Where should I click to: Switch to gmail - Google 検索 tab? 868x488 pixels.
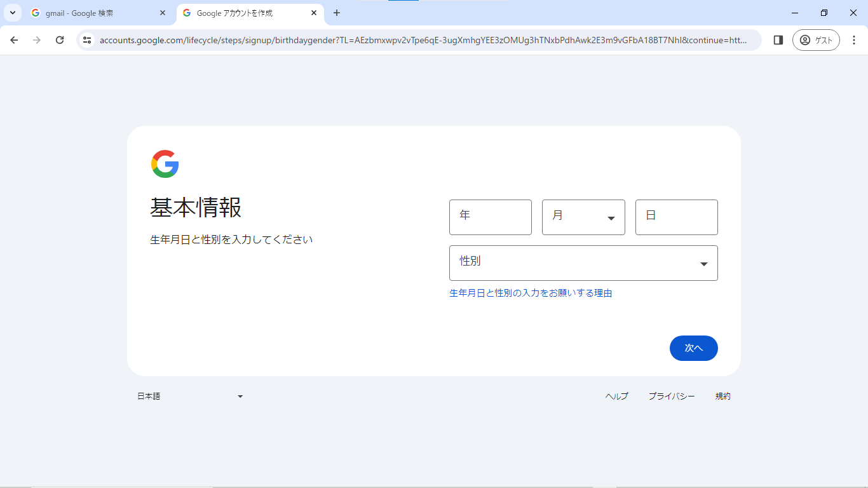99,13
